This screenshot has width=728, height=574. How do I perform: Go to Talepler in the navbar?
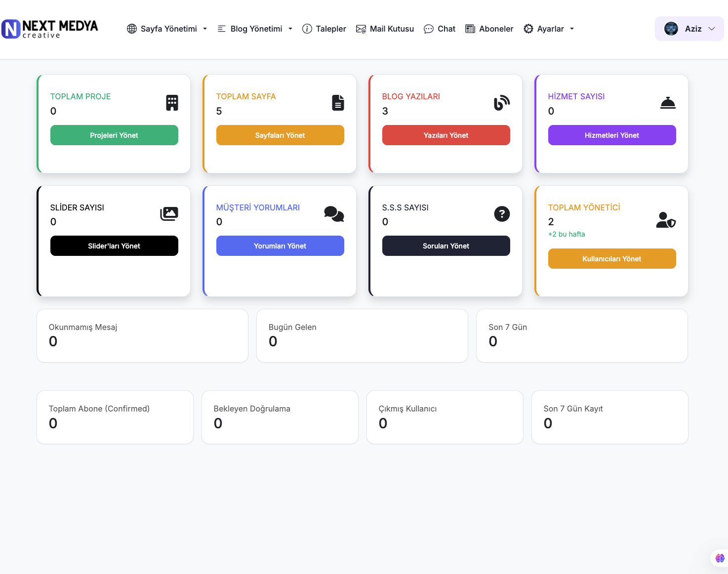[324, 29]
